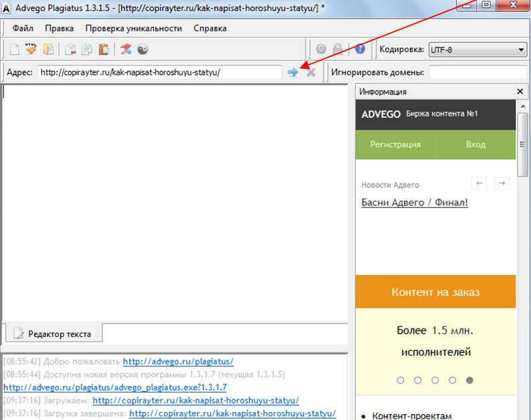Click the ADVEGO logo in the panel
The image size is (531, 420).
381,114
